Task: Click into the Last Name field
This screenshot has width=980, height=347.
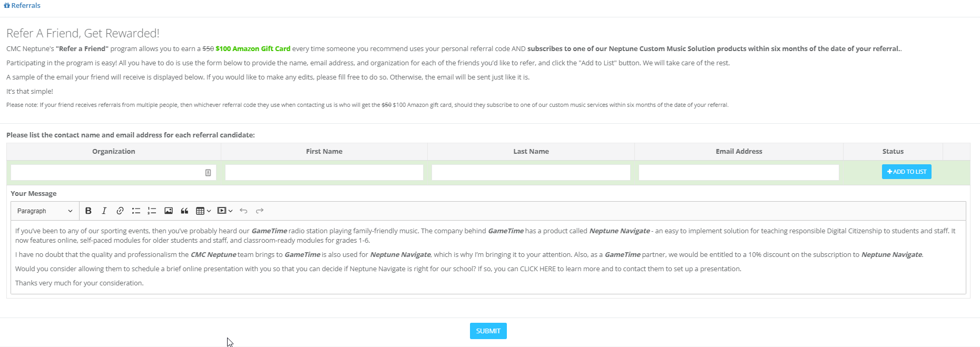Action: tap(531, 172)
